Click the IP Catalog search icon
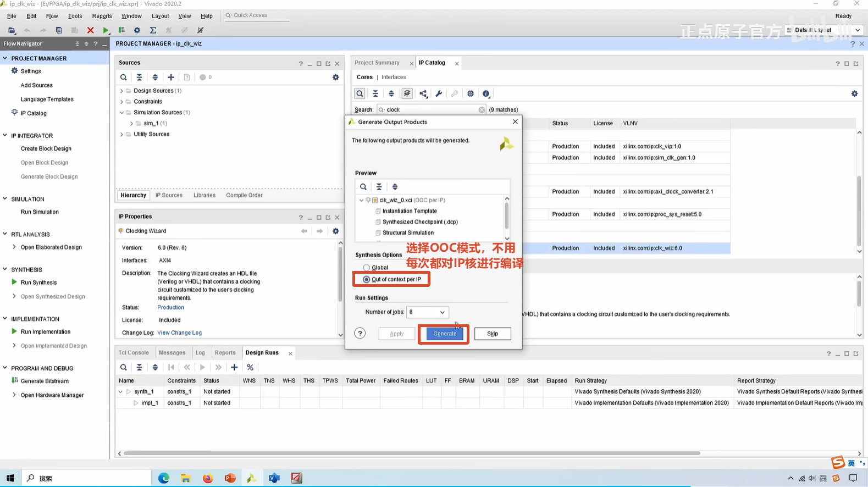This screenshot has height=487, width=868. (x=360, y=94)
